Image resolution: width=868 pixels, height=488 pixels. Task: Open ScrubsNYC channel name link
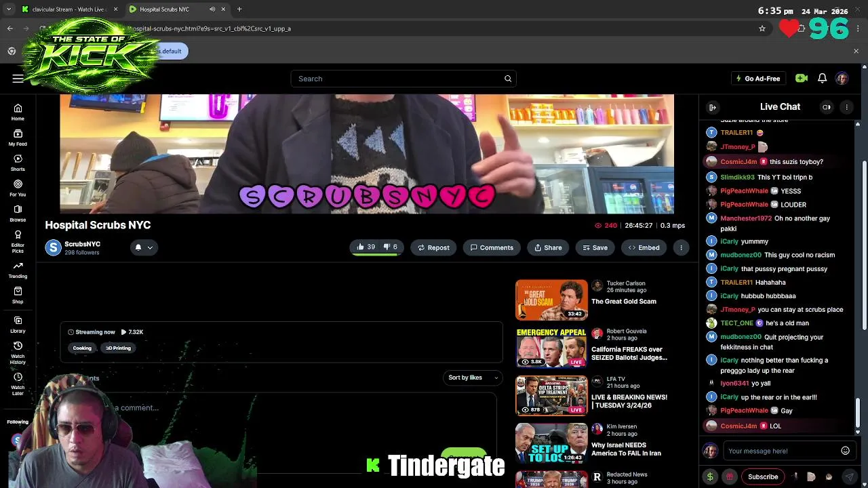(x=82, y=244)
